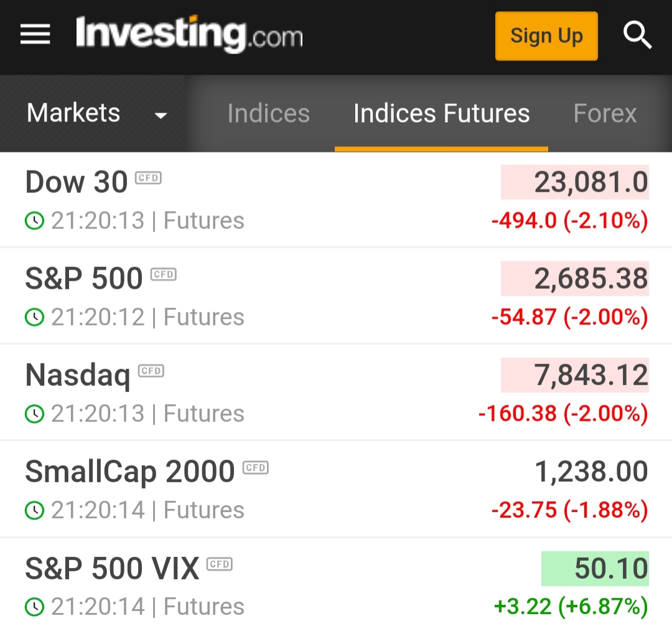Image resolution: width=672 pixels, height=631 pixels.
Task: Click the clock icon under S&P 500 VIX
Action: [x=34, y=607]
